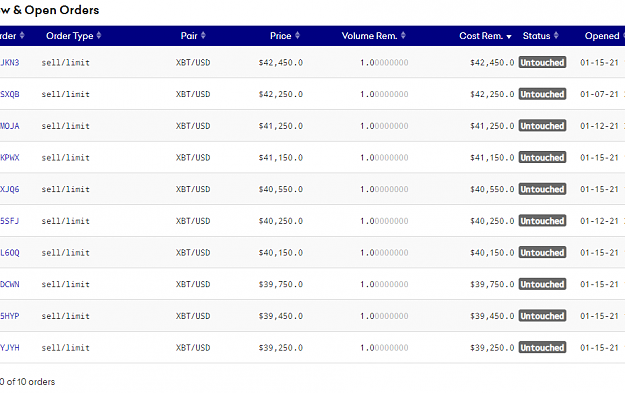The image size is (625, 393).
Task: Select price cell $40,250.0
Action: coord(281,221)
